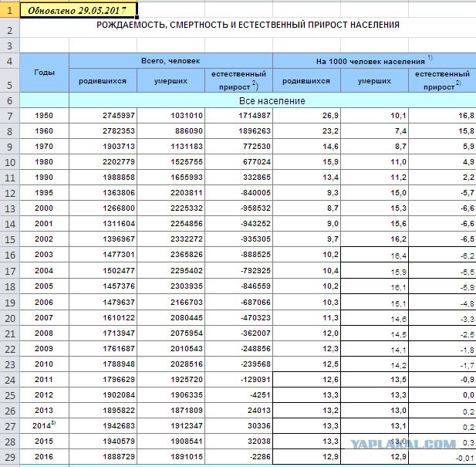This screenshot has width=476, height=467.
Task: Select birth rate 11,3 in 2007 row
Action: click(306, 318)
